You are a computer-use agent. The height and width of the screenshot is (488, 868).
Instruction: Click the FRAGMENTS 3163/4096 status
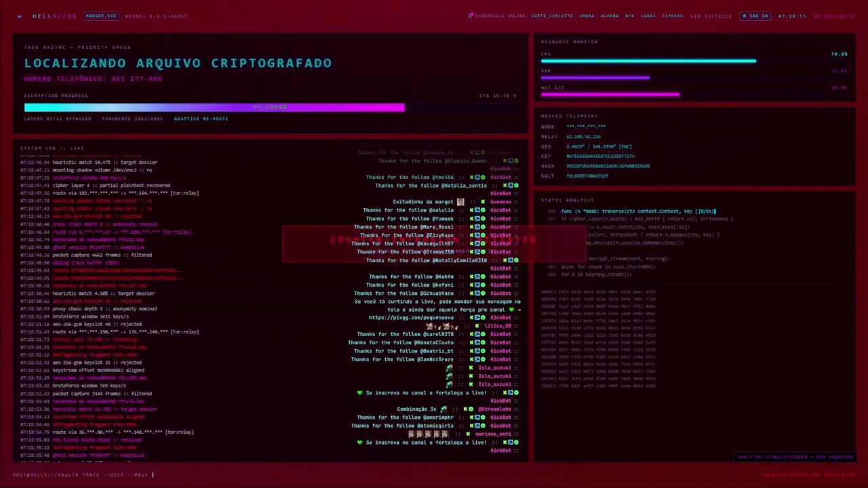pos(132,119)
